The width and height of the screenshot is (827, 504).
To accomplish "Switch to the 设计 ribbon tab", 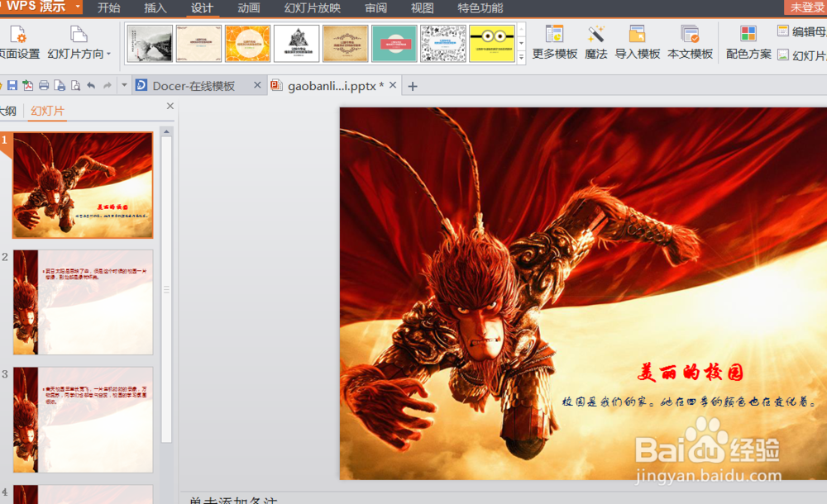I will [x=202, y=8].
